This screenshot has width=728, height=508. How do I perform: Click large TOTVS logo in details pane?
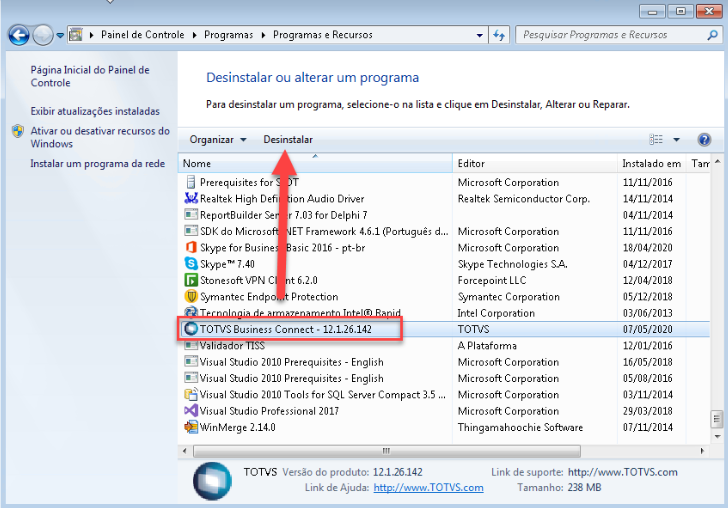pyautogui.click(x=212, y=481)
